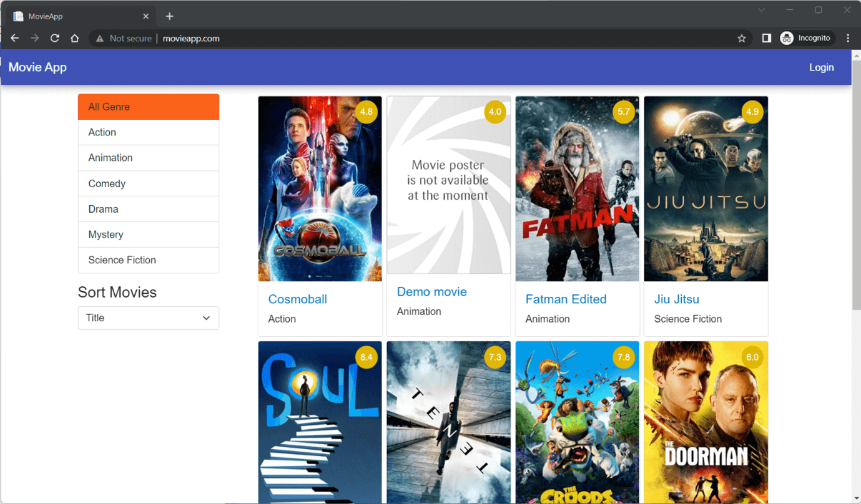Open a new tab with plus icon
Screen dimensions: 861x504
(x=169, y=16)
